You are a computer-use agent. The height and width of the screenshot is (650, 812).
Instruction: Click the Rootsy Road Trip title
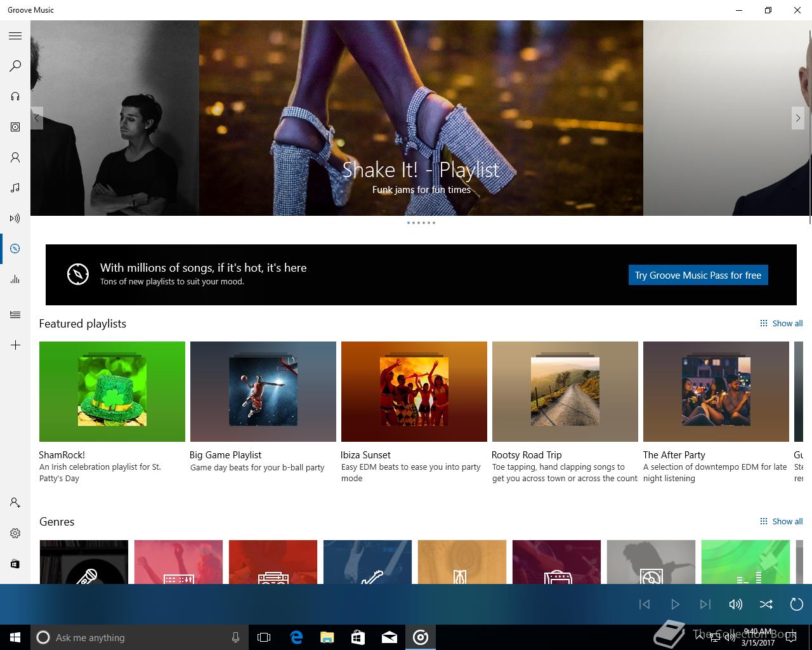pyautogui.click(x=527, y=454)
